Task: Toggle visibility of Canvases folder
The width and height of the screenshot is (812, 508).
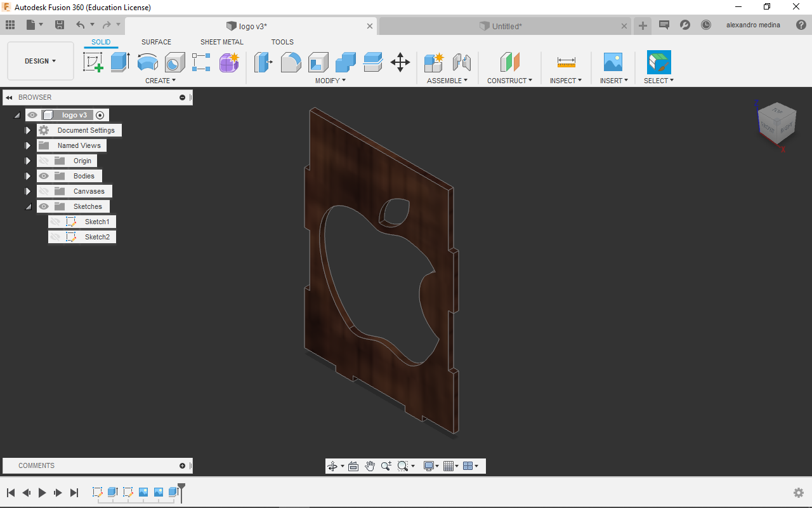Action: [44, 191]
